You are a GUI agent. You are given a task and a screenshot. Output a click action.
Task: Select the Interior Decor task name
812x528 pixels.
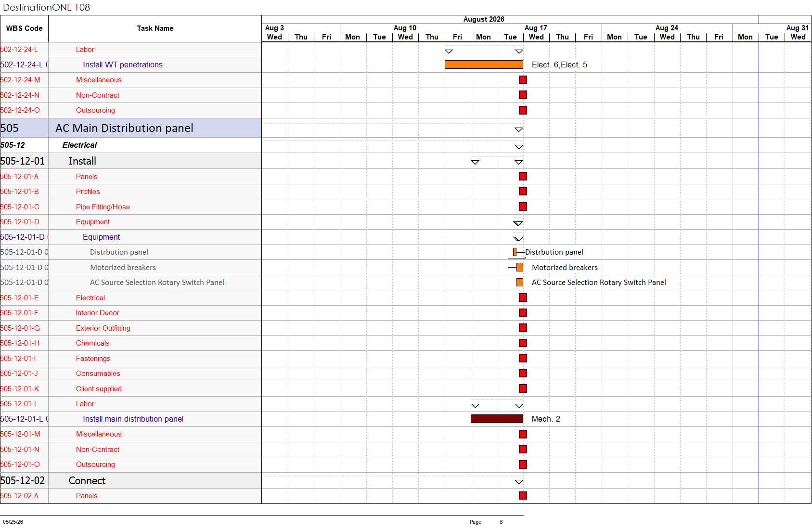point(97,313)
